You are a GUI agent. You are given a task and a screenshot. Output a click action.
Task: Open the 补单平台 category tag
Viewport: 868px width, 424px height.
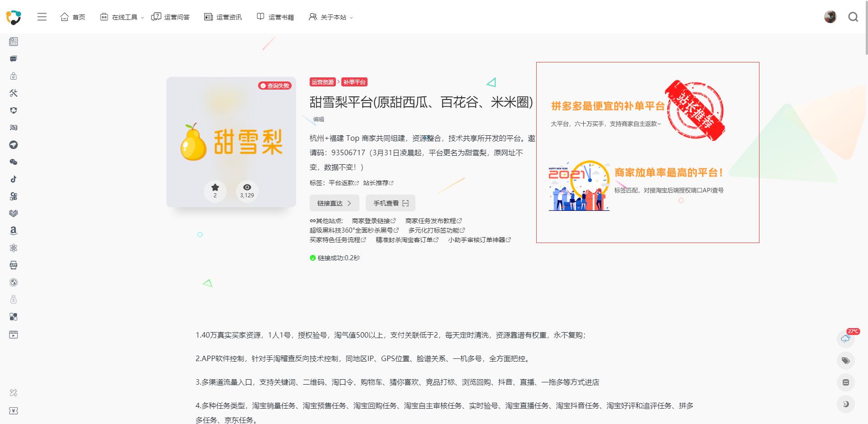point(354,82)
